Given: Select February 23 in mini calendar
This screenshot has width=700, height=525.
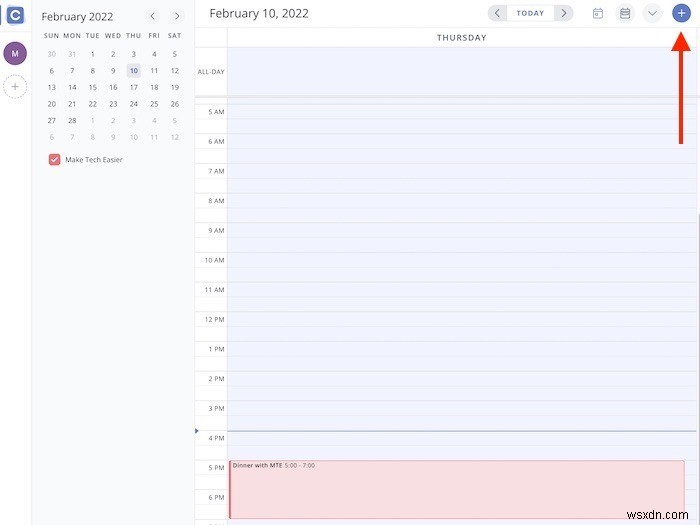Looking at the screenshot, I should (x=113, y=104).
